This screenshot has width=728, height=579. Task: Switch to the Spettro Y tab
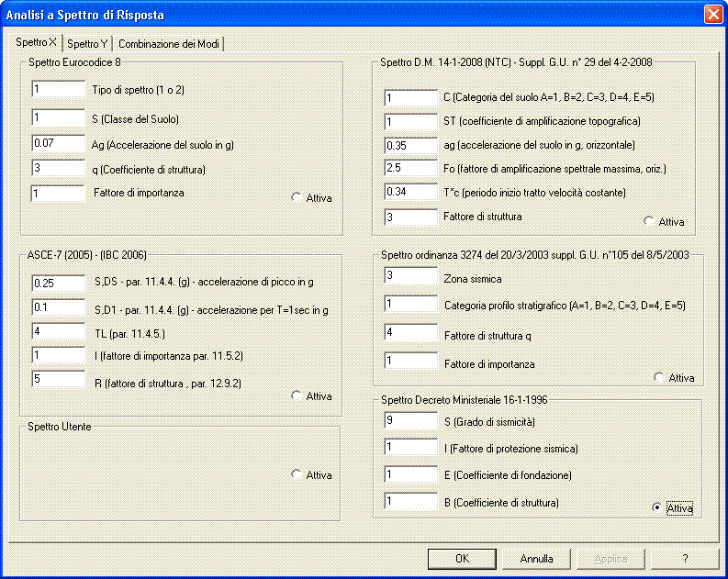(x=87, y=44)
